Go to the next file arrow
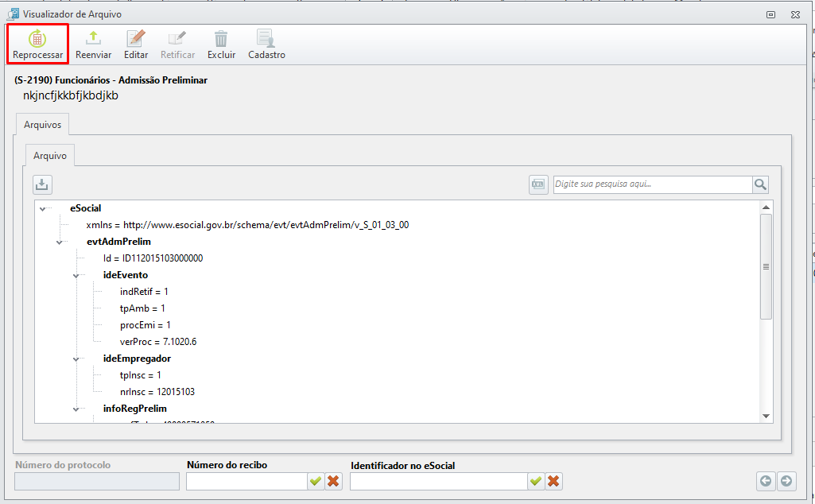Viewport: 815px width, 504px height. coord(786,481)
